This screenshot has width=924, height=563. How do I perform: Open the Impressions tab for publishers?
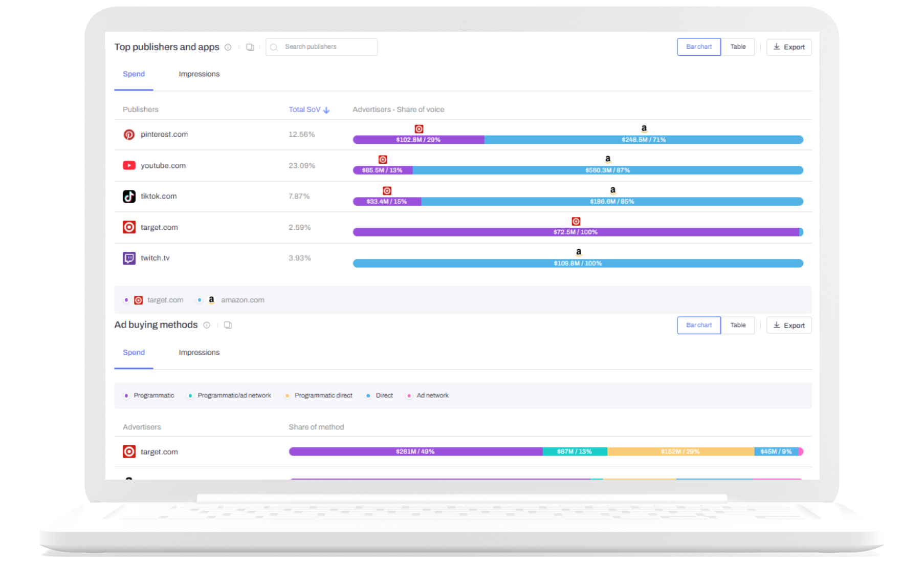199,74
